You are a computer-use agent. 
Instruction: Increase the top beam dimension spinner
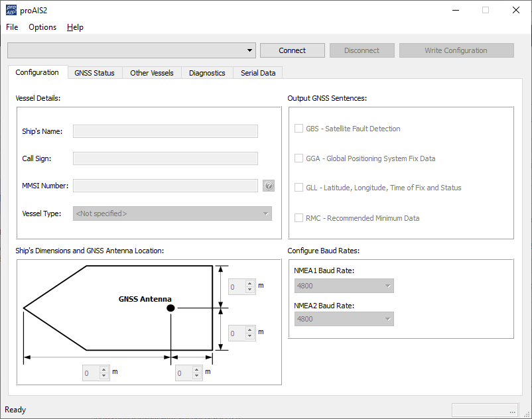pos(250,284)
